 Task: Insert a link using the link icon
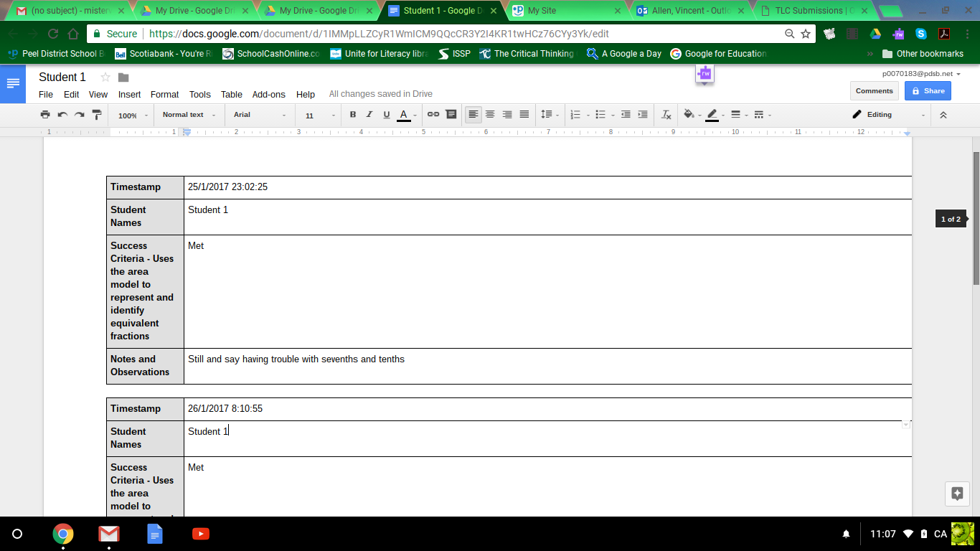433,115
